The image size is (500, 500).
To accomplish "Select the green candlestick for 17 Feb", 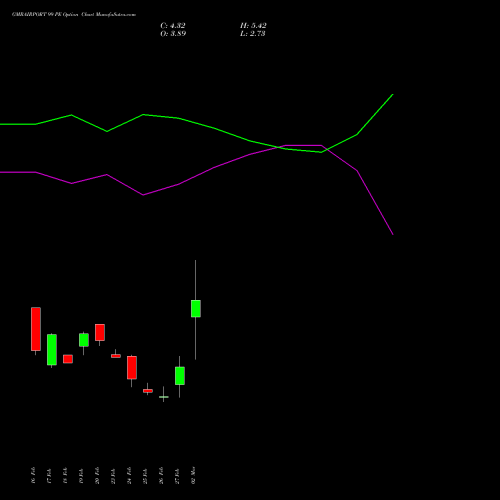I will [52, 350].
